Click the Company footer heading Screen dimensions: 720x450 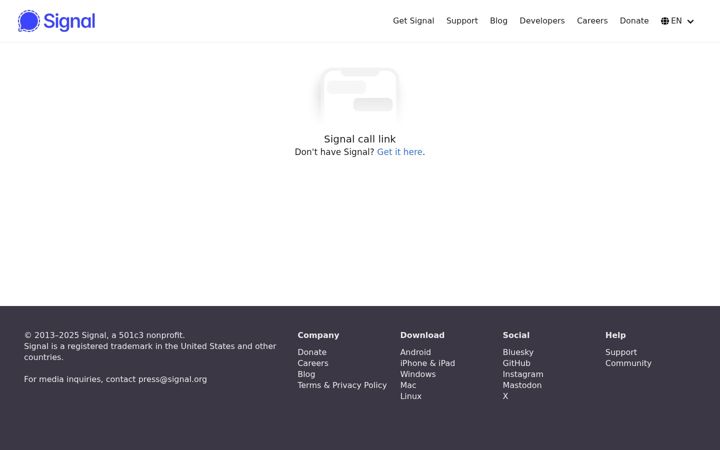pyautogui.click(x=318, y=335)
